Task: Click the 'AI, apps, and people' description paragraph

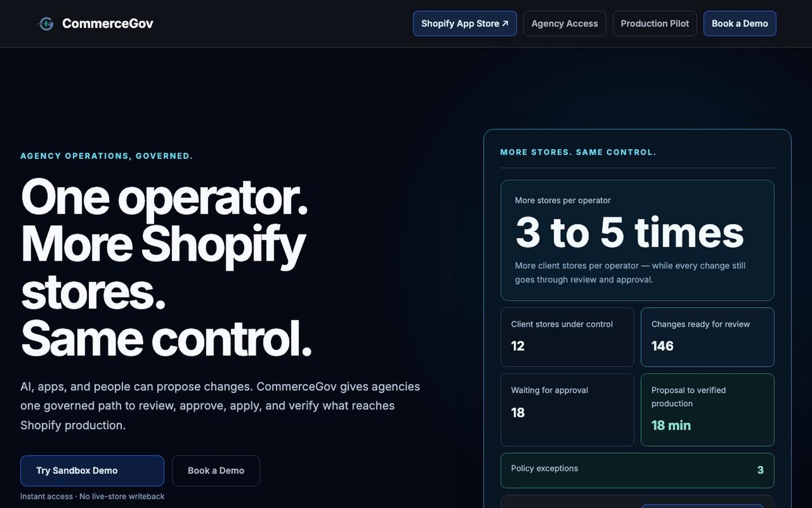Action: (x=220, y=406)
